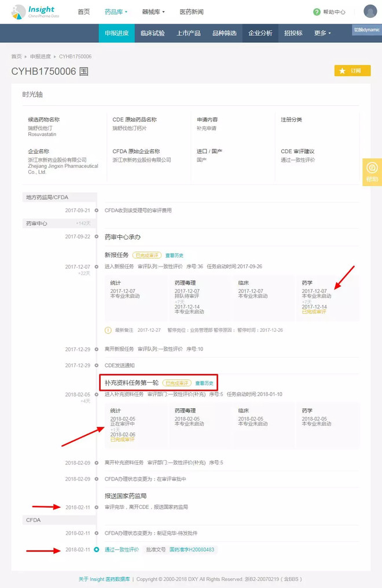Open 医药新闻 in top navigation
The image size is (382, 588).
(x=192, y=12)
